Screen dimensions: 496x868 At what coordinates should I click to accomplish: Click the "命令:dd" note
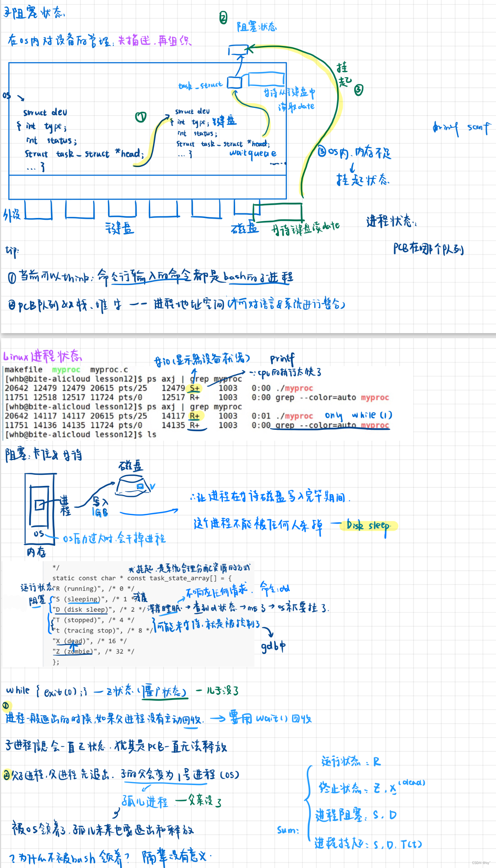275,588
